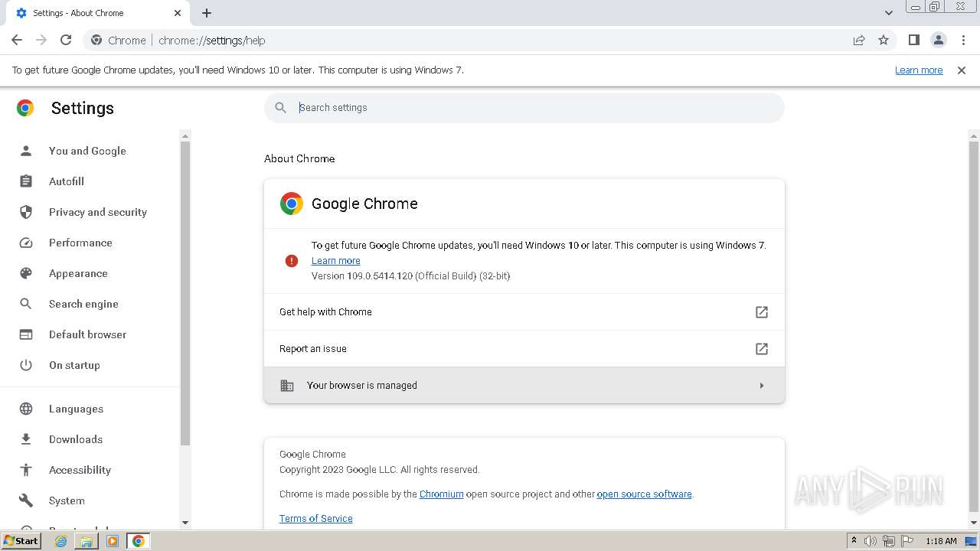Click external link icon for Get help
Image resolution: width=980 pixels, height=551 pixels.
click(x=762, y=311)
